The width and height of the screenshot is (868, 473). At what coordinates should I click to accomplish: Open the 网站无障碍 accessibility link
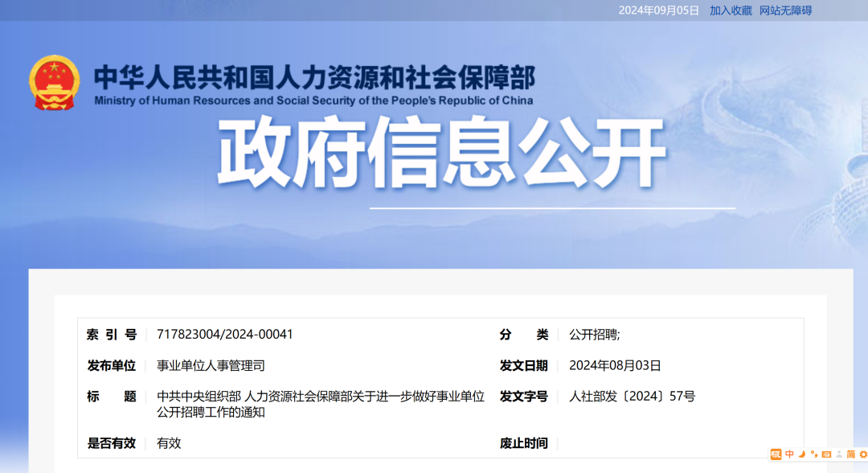(785, 10)
